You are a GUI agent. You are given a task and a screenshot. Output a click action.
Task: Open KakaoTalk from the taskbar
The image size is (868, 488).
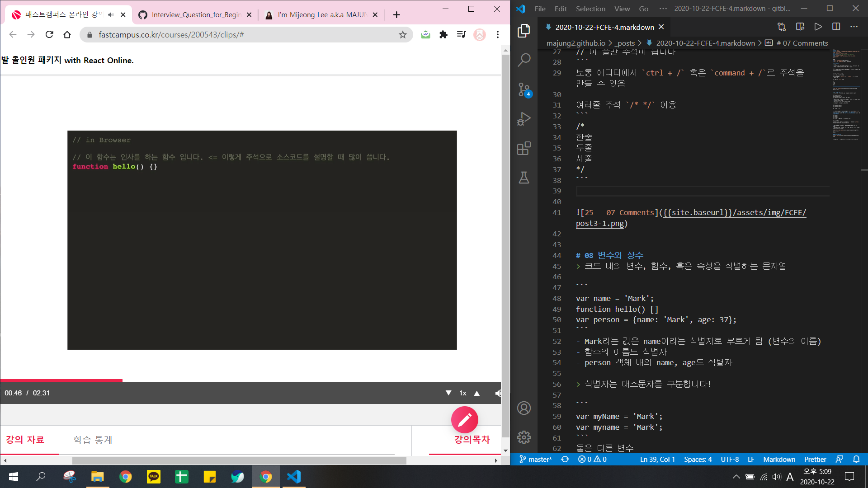tap(154, 477)
